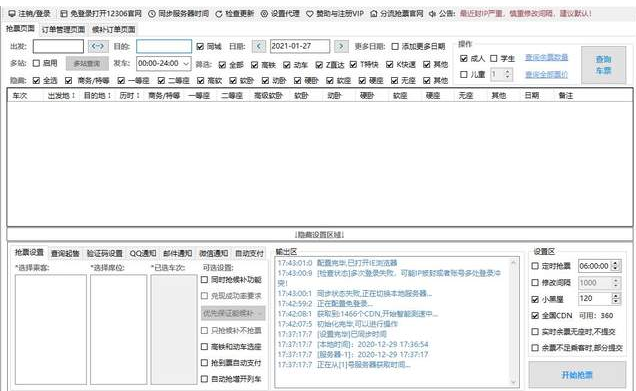
Task: Click the 出发 departure station input field
Action: coord(58,46)
